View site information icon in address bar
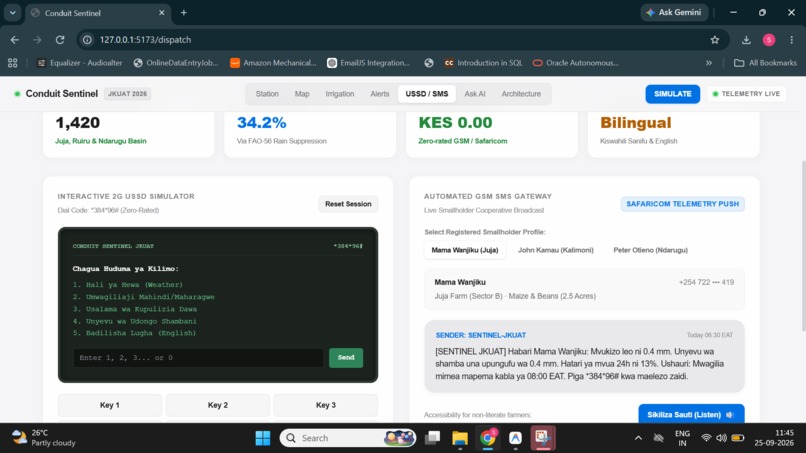The image size is (806, 453). (x=87, y=40)
